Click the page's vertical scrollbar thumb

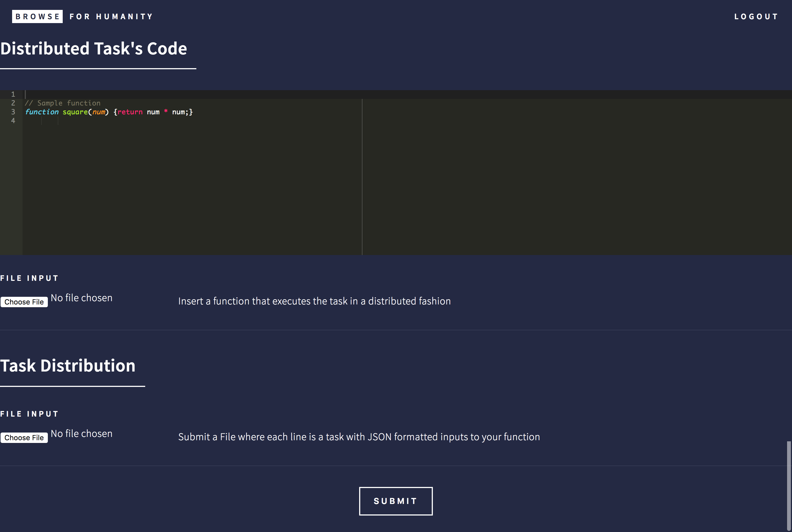pos(789,486)
